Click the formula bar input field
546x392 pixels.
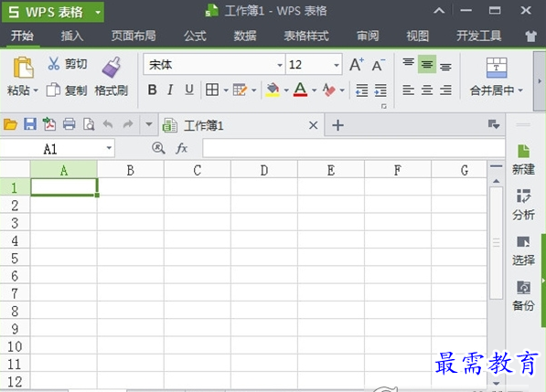point(353,148)
